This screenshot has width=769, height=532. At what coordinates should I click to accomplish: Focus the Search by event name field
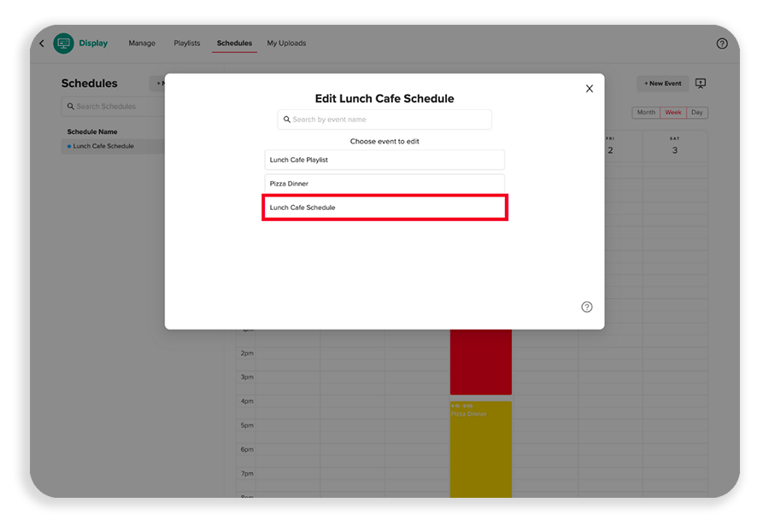pos(384,120)
